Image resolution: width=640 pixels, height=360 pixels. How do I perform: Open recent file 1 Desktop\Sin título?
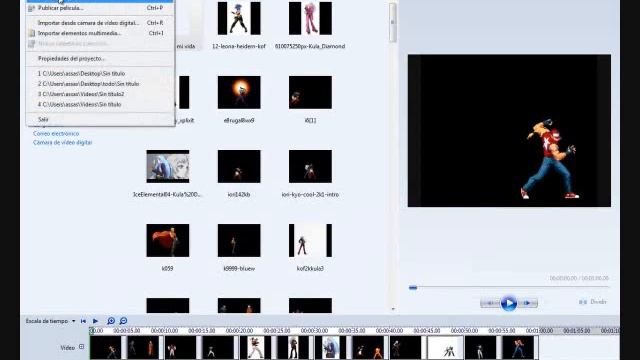[100, 73]
